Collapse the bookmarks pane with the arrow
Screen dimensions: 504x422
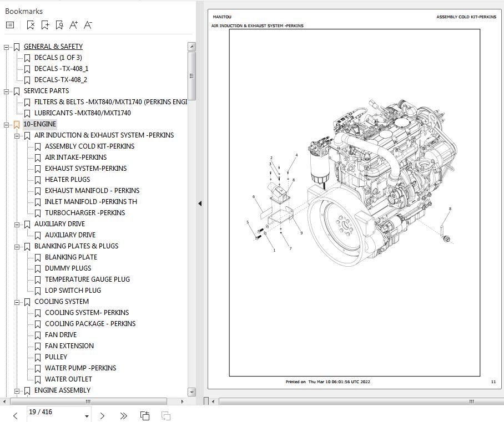[200, 204]
